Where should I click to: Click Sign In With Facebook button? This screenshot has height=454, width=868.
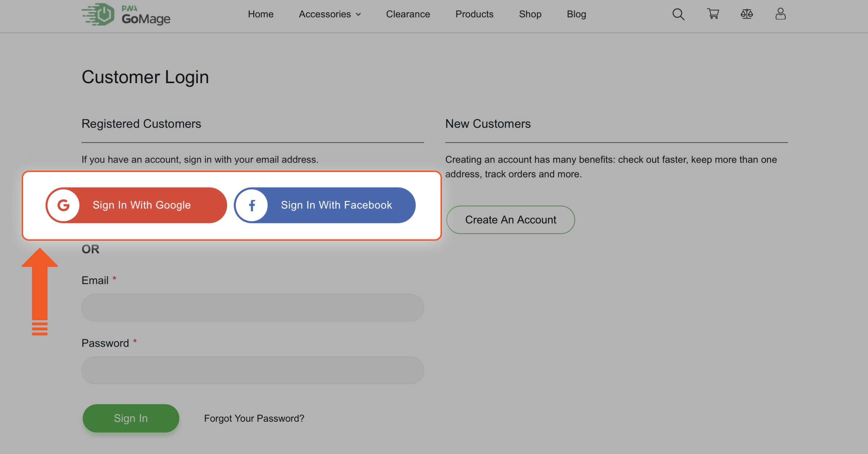pos(325,205)
